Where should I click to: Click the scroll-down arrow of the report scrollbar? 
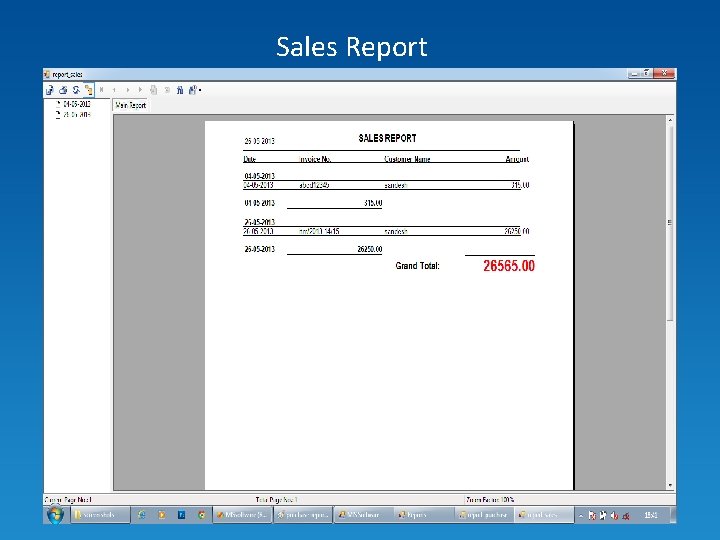point(670,485)
